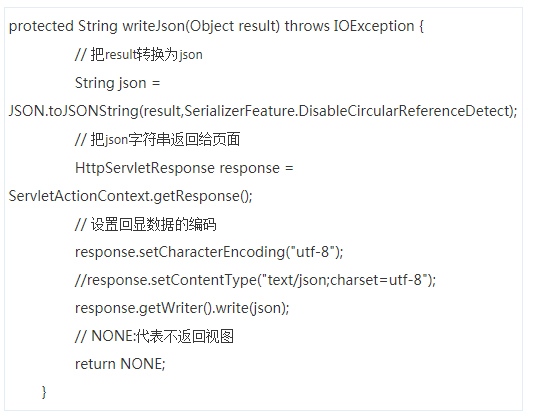This screenshot has height=418, width=550.
Task: Click the HttpServletResponse response declaration
Action: coord(184,168)
